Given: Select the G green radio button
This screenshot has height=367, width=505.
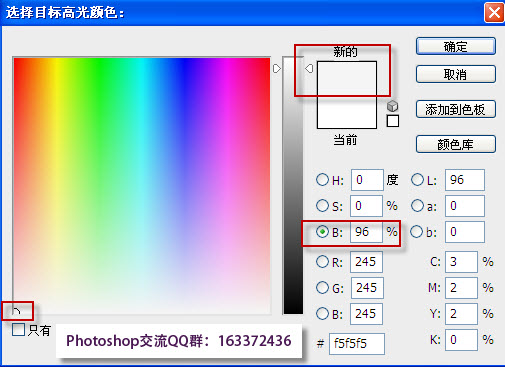Looking at the screenshot, I should coord(322,288).
